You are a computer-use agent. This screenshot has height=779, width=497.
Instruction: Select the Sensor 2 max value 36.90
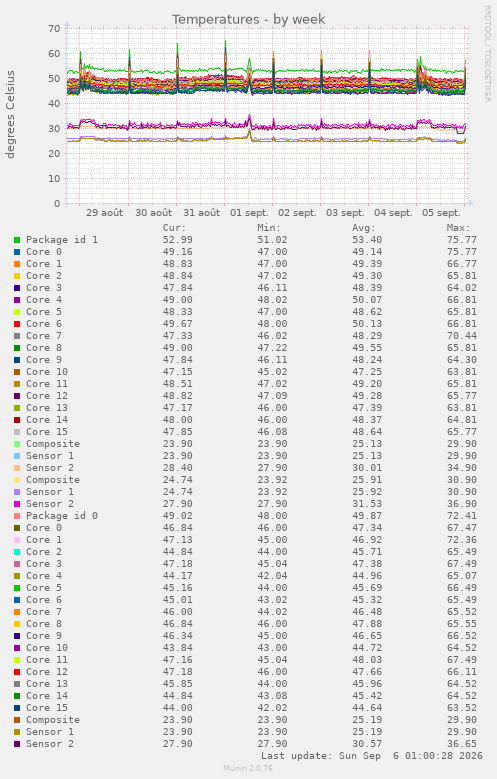pos(462,504)
